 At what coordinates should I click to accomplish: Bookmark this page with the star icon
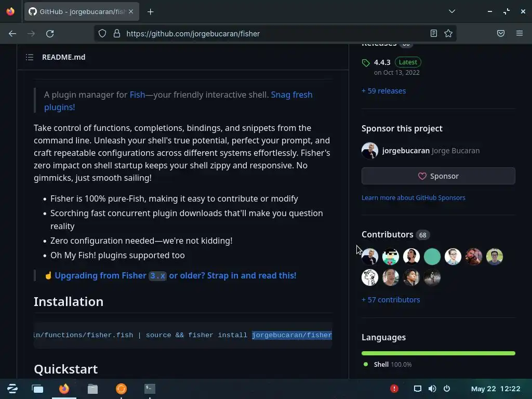point(448,33)
